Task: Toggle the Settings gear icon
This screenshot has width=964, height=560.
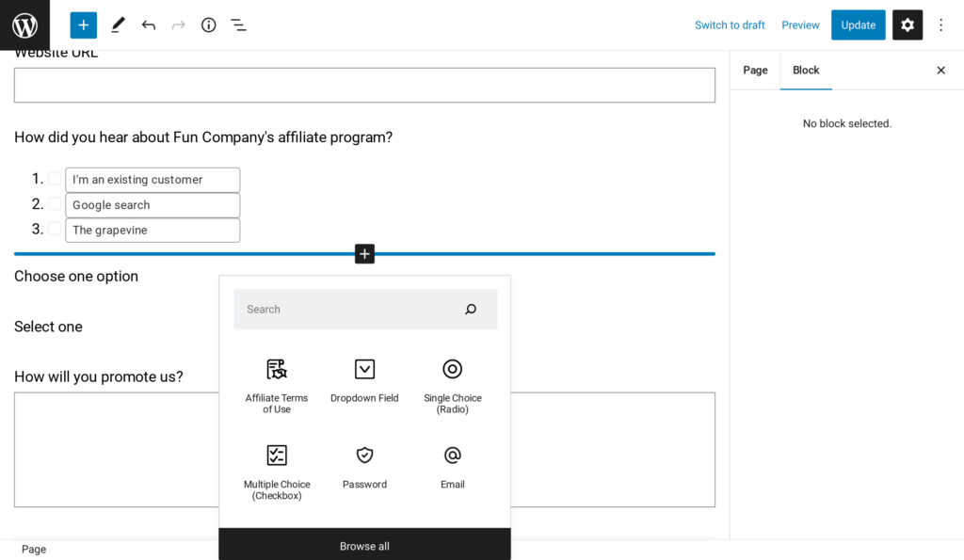Action: [x=908, y=25]
